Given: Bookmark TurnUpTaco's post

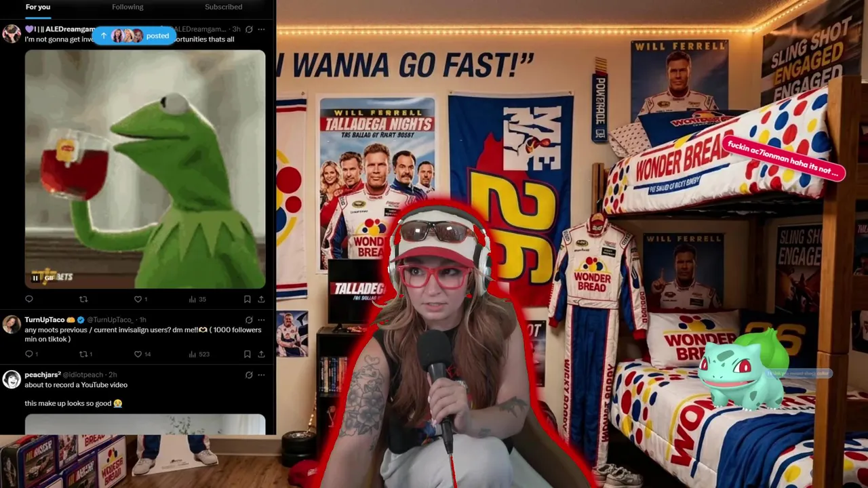Looking at the screenshot, I should [247, 354].
